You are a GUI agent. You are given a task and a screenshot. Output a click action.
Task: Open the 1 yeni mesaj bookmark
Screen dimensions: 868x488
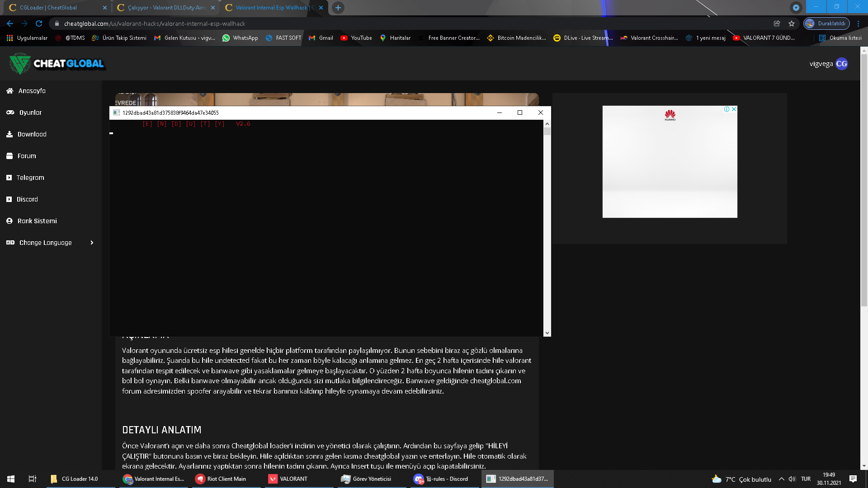click(705, 38)
